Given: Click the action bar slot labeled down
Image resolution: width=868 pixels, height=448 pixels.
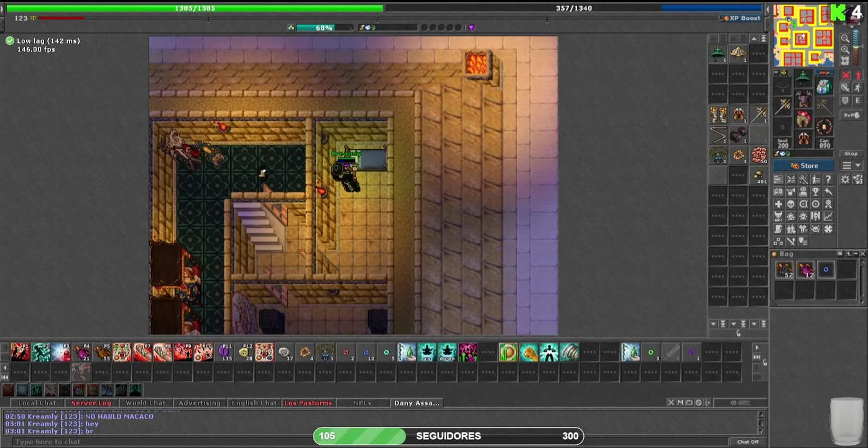Looking at the screenshot, I should pyautogui.click(x=447, y=352).
